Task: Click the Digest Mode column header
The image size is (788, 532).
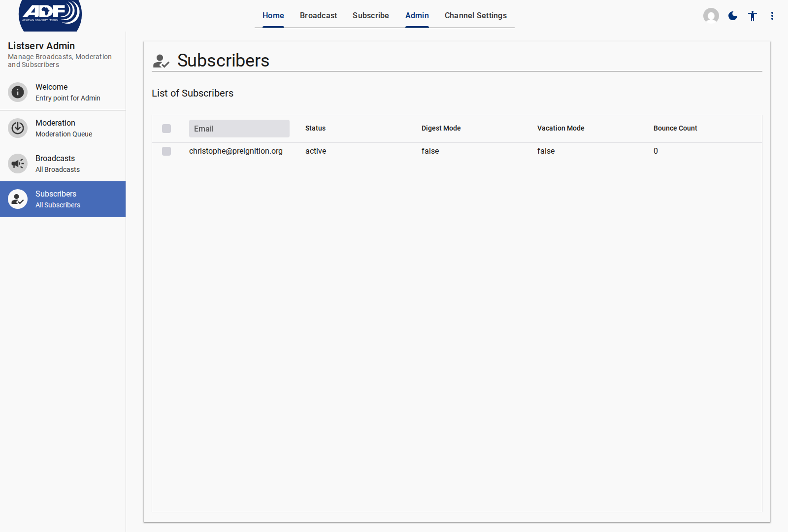Action: pos(441,128)
